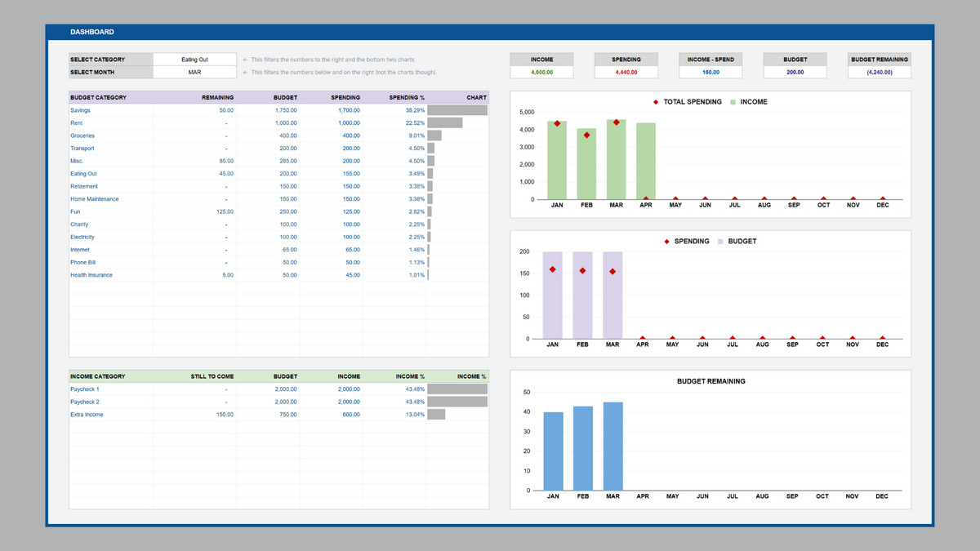This screenshot has width=980, height=551.
Task: Click the MAR blue bar in Budget Remaining chart
Action: [612, 447]
